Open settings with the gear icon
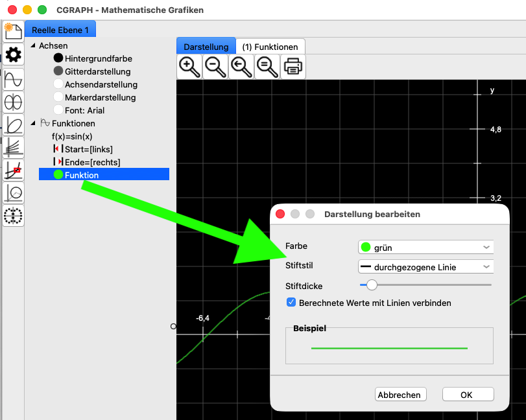The image size is (526, 420). 13,55
